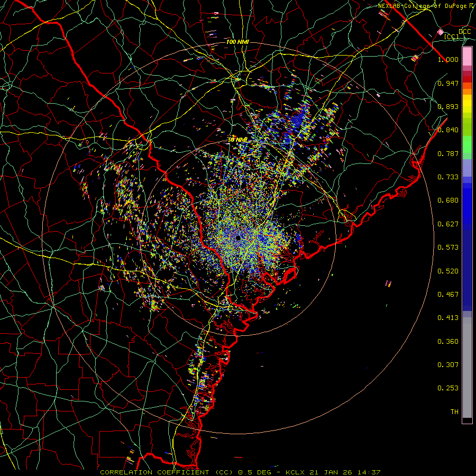Select the 0.947 scale value
The height and width of the screenshot is (476, 476).
coord(448,83)
